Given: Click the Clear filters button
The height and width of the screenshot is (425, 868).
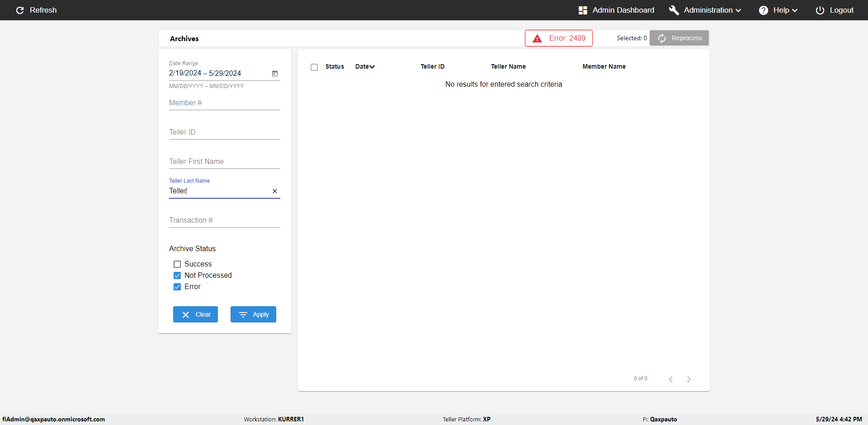Looking at the screenshot, I should click(x=195, y=314).
